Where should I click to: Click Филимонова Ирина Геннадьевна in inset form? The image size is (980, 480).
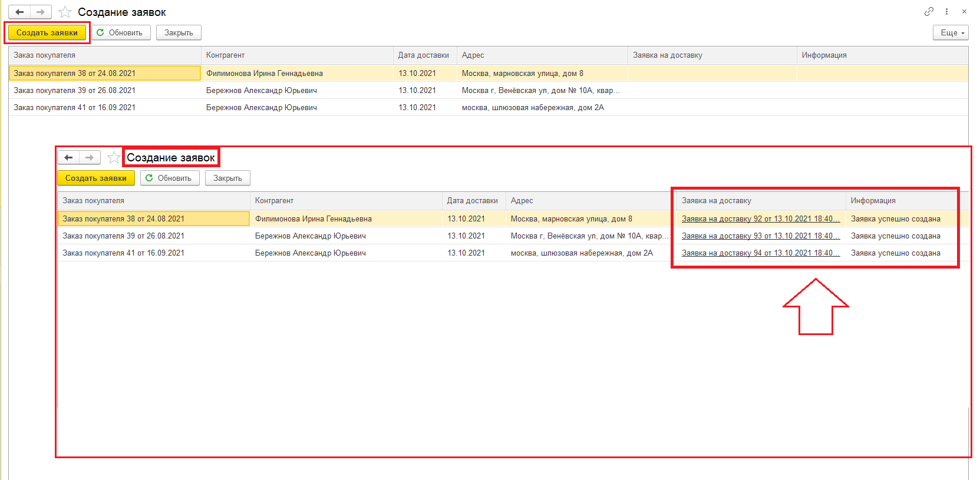[314, 219]
